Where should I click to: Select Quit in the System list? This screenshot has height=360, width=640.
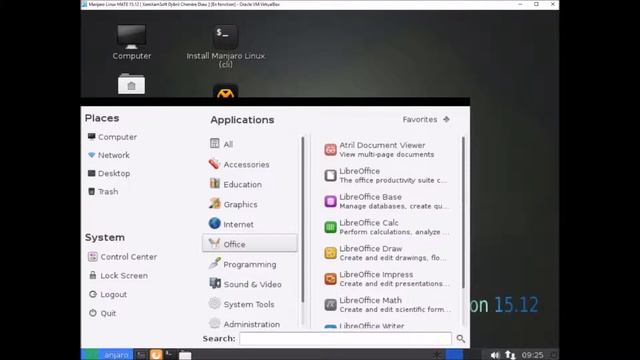tap(102, 313)
